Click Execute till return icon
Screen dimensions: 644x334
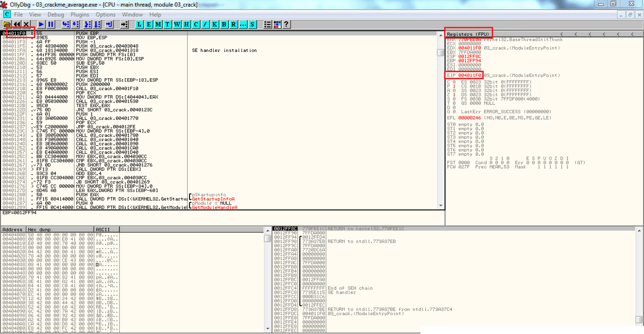(109, 25)
